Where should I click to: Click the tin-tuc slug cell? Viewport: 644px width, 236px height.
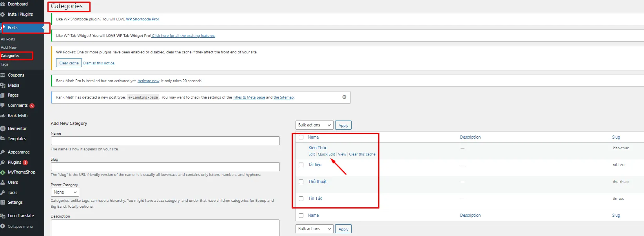tap(619, 199)
